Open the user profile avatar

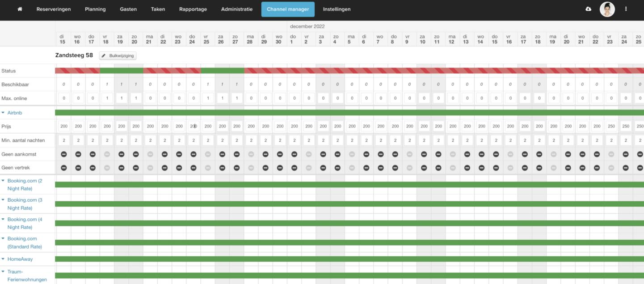pyautogui.click(x=607, y=9)
